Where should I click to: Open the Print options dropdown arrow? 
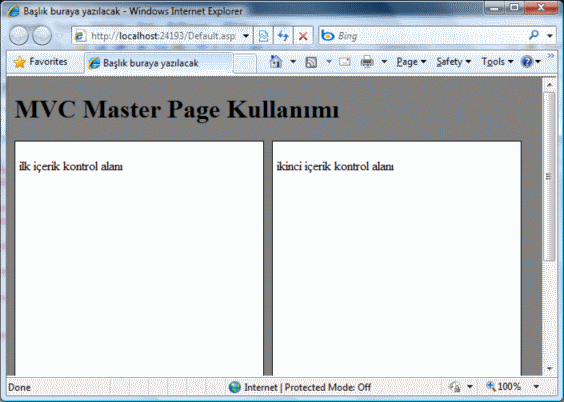[384, 62]
